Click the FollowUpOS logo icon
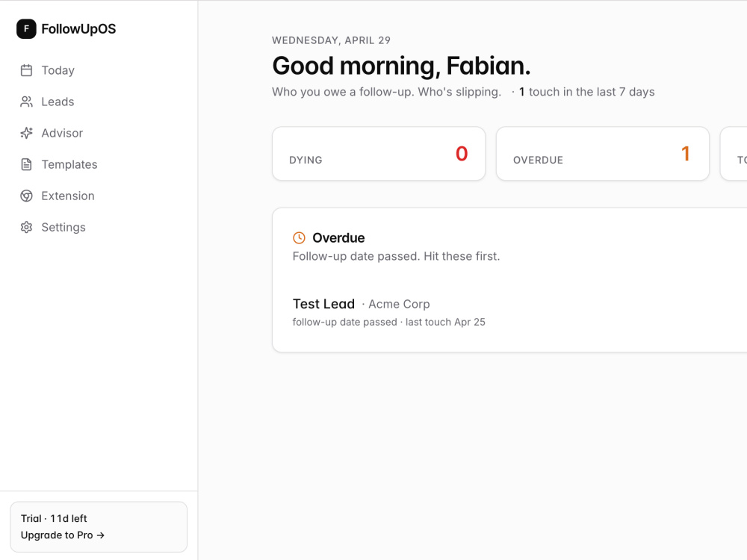The image size is (747, 560). pyautogui.click(x=26, y=28)
